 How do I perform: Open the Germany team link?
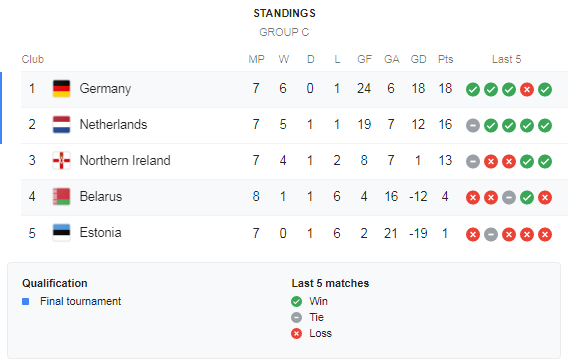pos(105,89)
